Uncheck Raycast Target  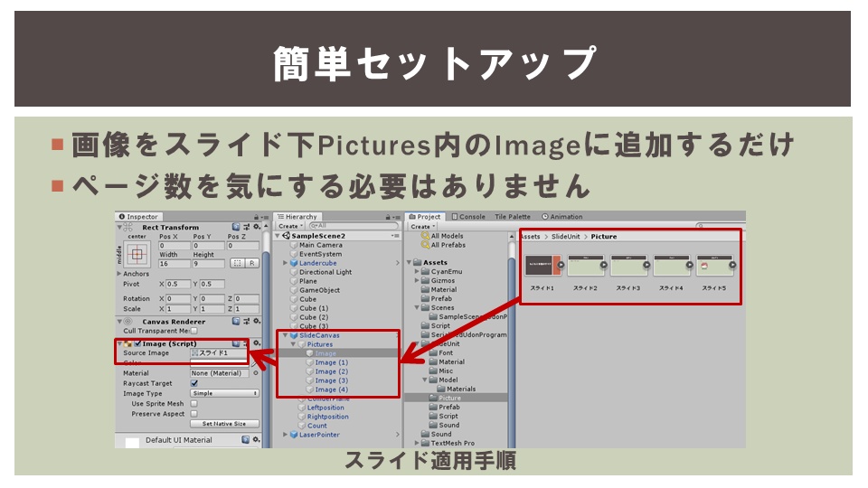click(194, 383)
